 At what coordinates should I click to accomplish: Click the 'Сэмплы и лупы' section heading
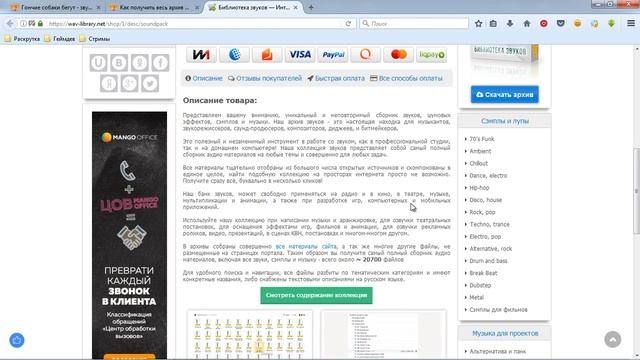[504, 121]
